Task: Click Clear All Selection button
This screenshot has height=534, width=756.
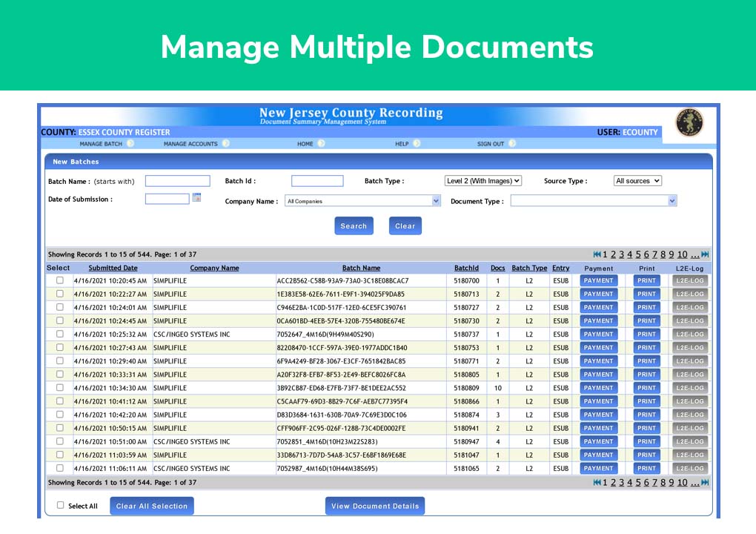Action: (152, 506)
